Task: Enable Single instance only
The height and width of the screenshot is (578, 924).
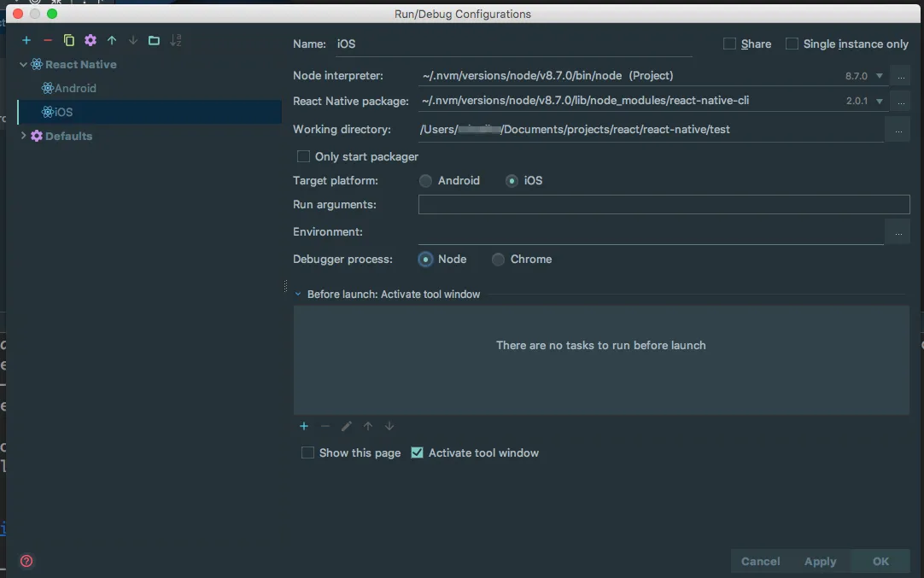Action: pyautogui.click(x=792, y=44)
